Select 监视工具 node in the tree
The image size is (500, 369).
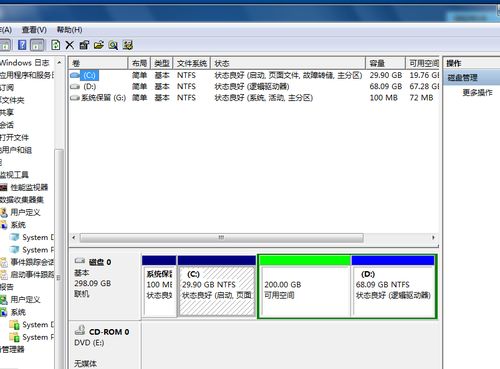tap(14, 175)
